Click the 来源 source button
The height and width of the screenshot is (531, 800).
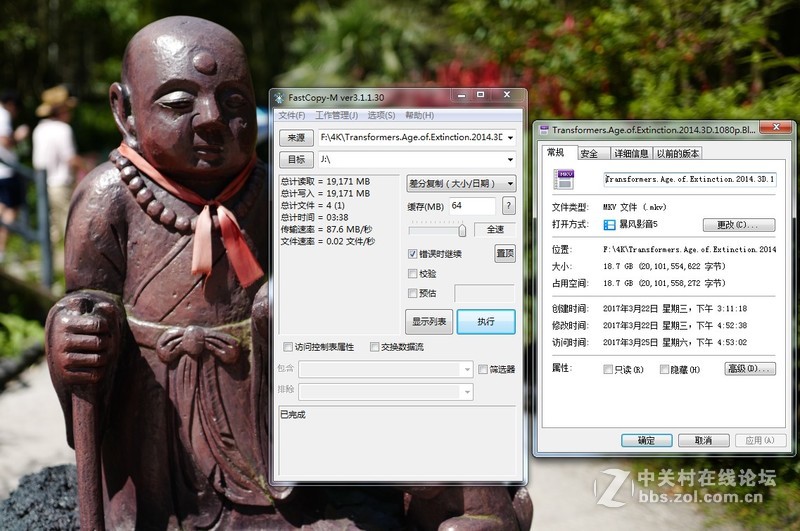(296, 138)
